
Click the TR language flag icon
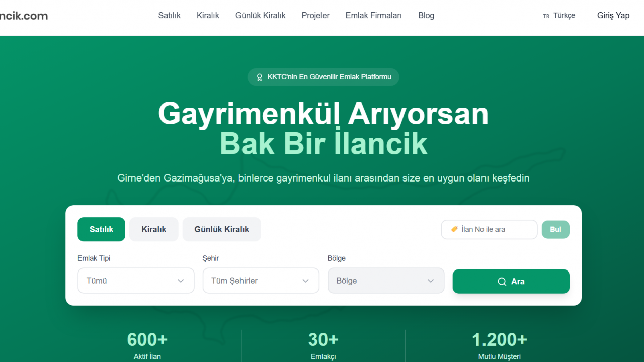[x=546, y=16]
